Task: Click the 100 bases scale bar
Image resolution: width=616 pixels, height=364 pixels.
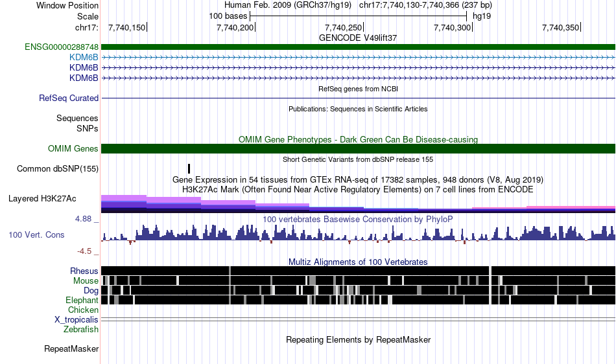Action: click(359, 16)
